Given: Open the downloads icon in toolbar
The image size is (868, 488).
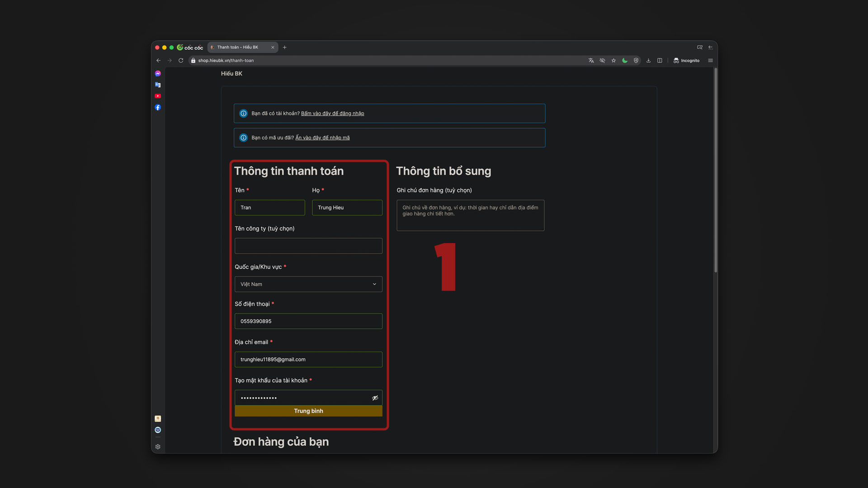Looking at the screenshot, I should click(x=648, y=61).
